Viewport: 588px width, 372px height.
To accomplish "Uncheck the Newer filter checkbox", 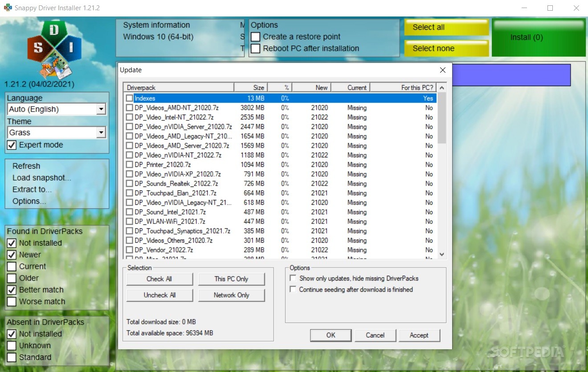I will (11, 254).
